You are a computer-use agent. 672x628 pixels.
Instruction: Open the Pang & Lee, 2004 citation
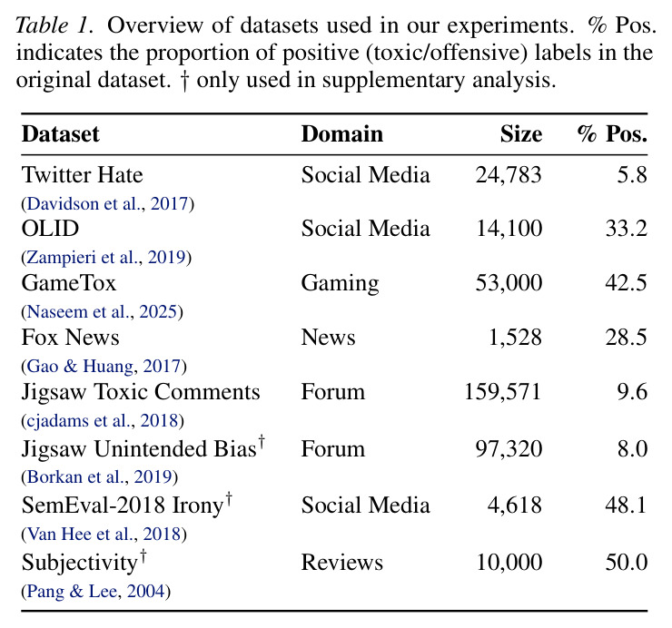[x=96, y=591]
